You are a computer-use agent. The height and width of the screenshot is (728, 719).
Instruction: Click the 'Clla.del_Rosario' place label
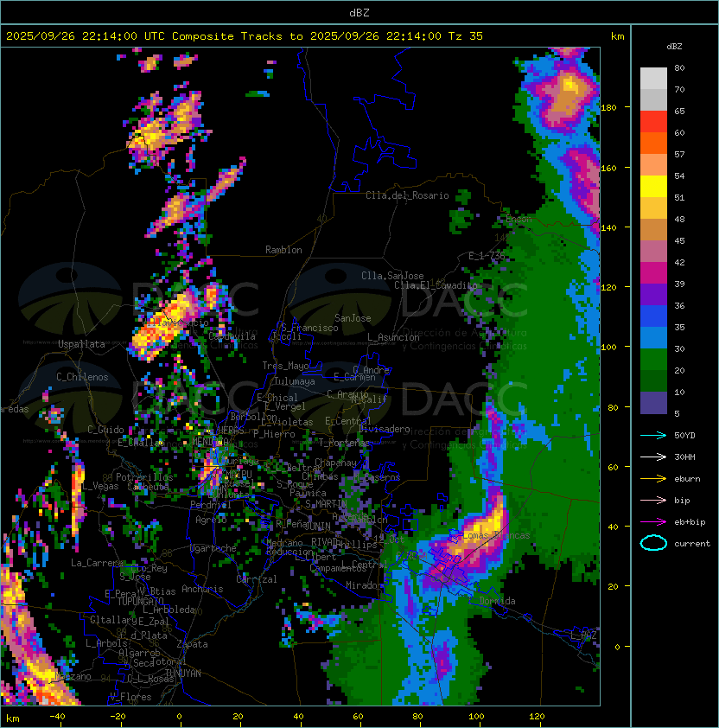click(407, 195)
